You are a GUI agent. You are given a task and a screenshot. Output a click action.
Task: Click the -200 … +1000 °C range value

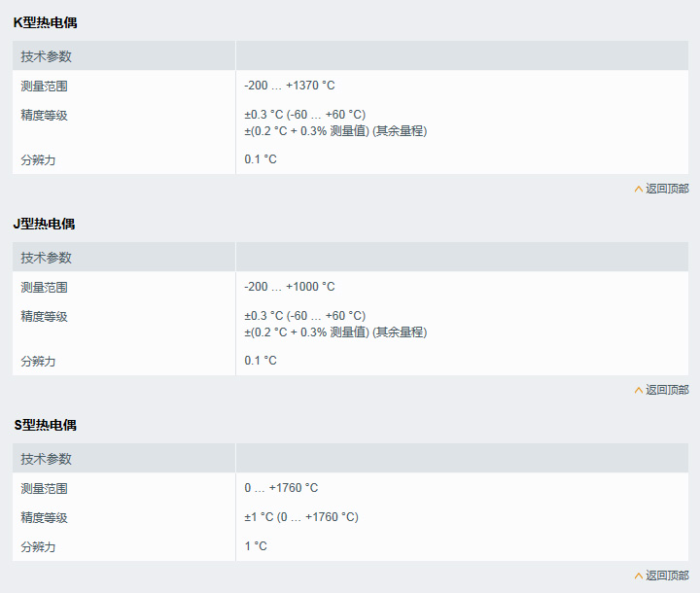[x=290, y=287]
